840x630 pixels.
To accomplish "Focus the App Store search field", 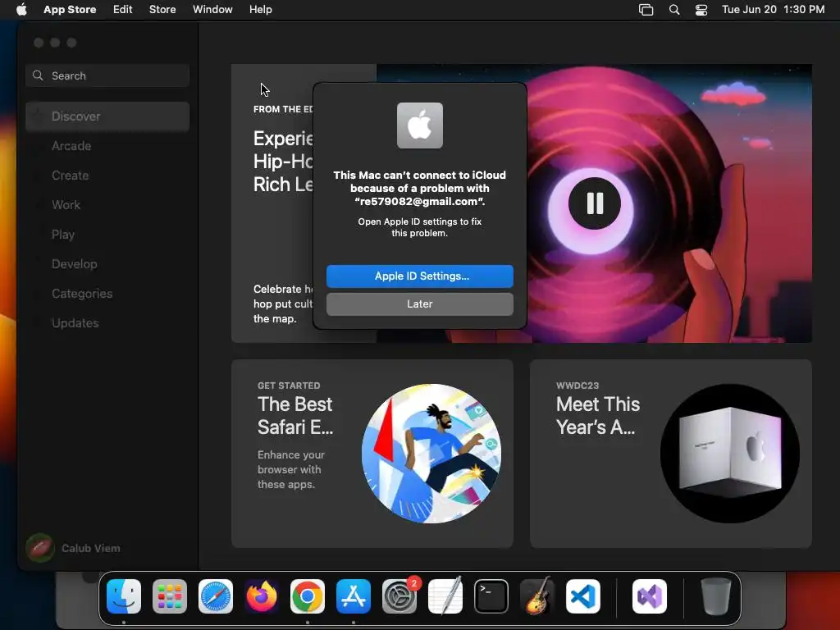I will 107,75.
